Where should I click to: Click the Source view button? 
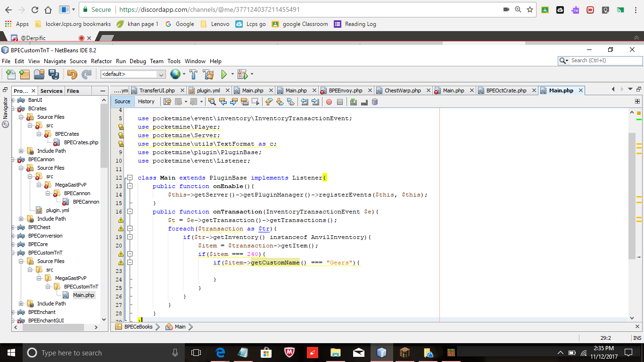(122, 101)
